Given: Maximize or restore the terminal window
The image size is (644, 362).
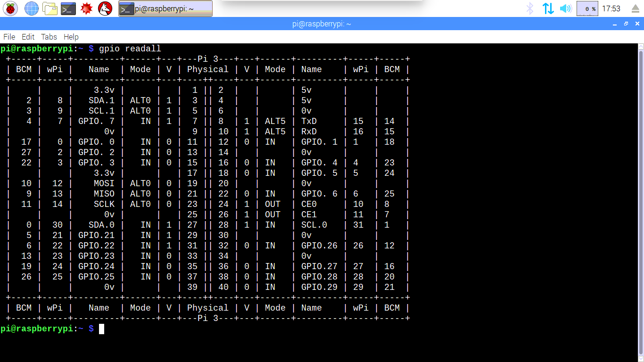Looking at the screenshot, I should [x=626, y=24].
